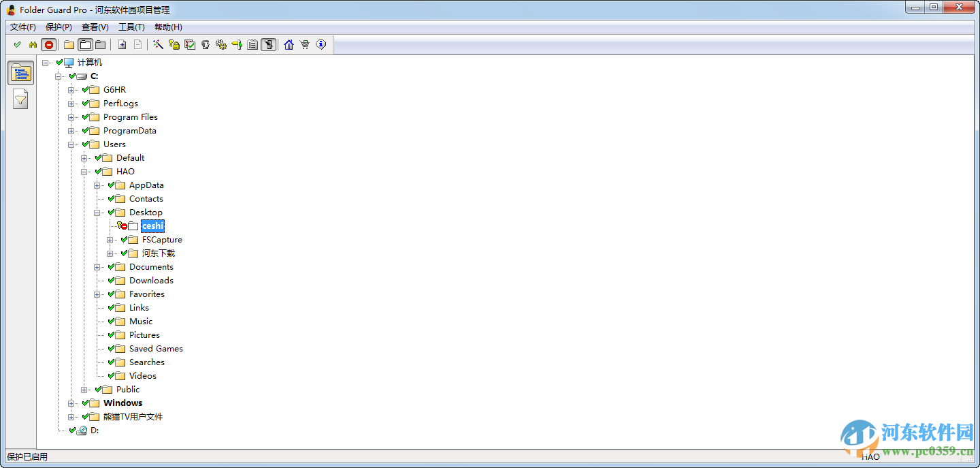Switch to the folder tree view sidebar button
Image resolution: width=980 pixels, height=468 pixels.
tap(21, 73)
